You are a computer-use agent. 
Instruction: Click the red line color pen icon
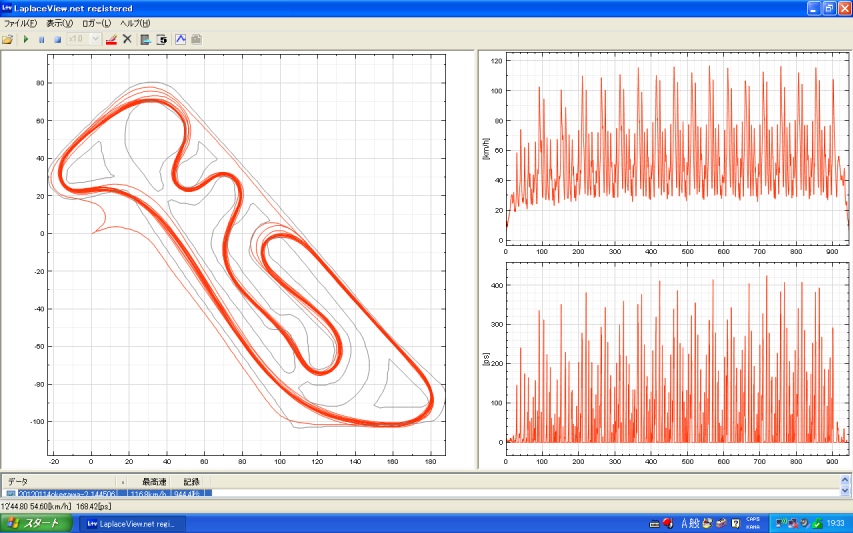[x=111, y=39]
